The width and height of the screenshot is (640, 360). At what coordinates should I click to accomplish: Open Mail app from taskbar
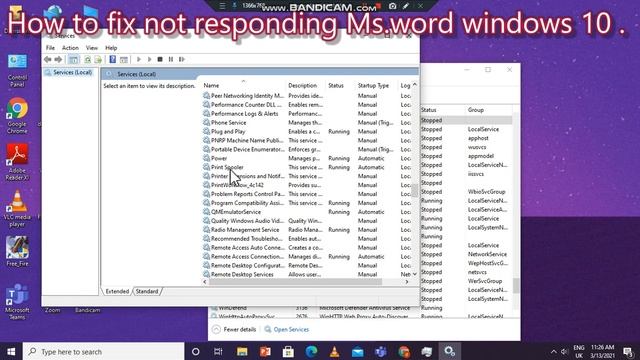(x=358, y=351)
